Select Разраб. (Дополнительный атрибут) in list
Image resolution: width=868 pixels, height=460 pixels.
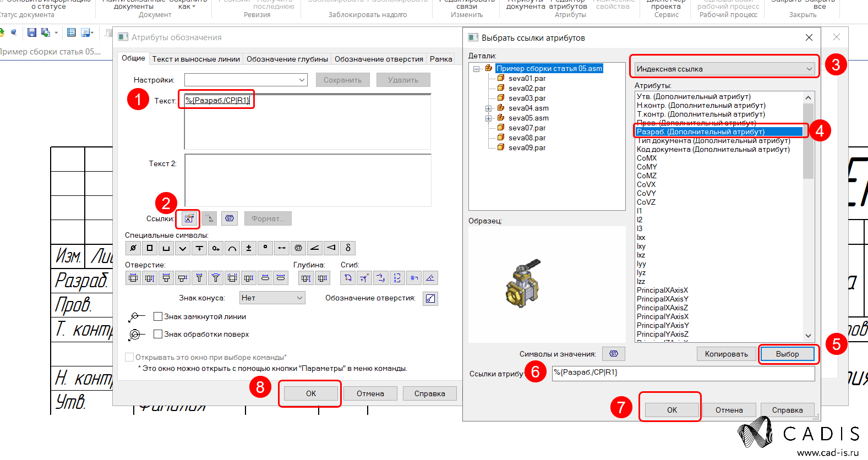pyautogui.click(x=719, y=132)
